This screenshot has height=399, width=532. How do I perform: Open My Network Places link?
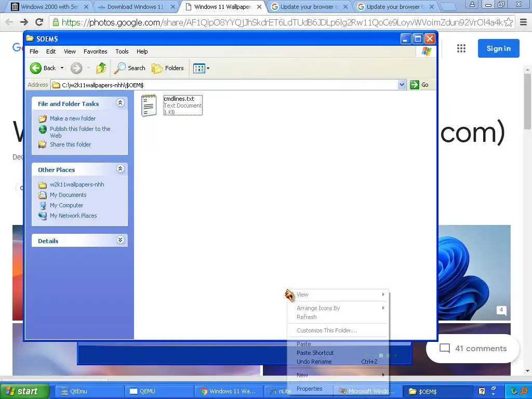73,216
